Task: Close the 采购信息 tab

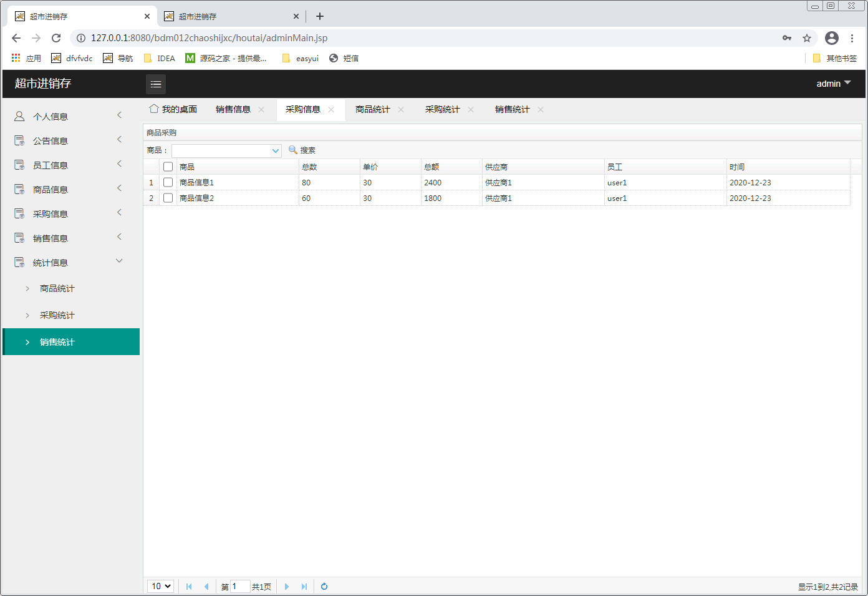Action: click(x=331, y=110)
